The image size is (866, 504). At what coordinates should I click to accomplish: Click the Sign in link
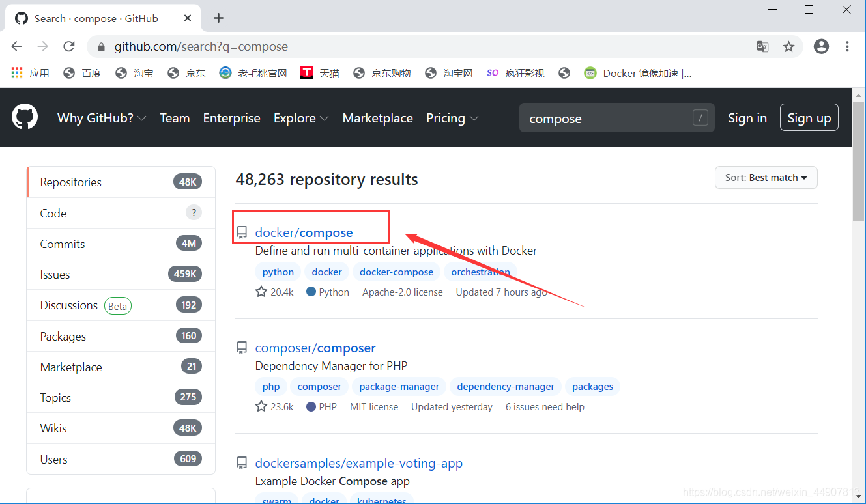(x=747, y=118)
